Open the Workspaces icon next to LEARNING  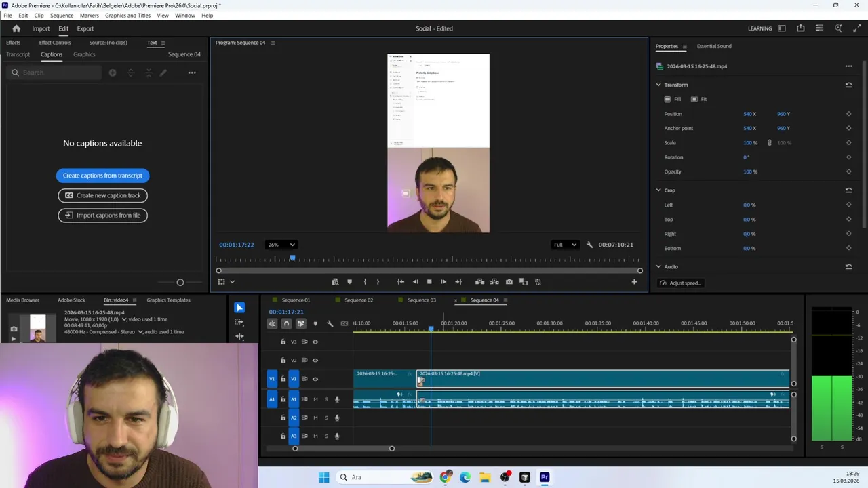[x=782, y=28]
